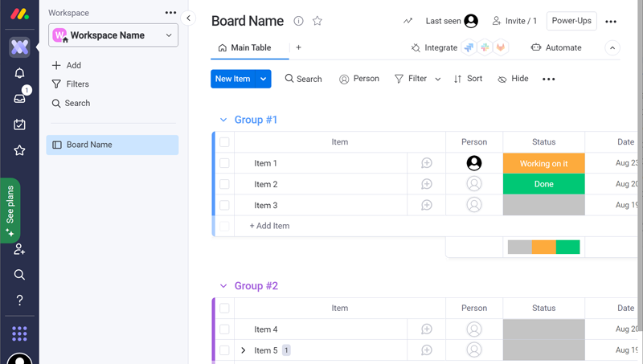Click the New Item button
Image resolution: width=643 pixels, height=364 pixels.
click(x=232, y=79)
